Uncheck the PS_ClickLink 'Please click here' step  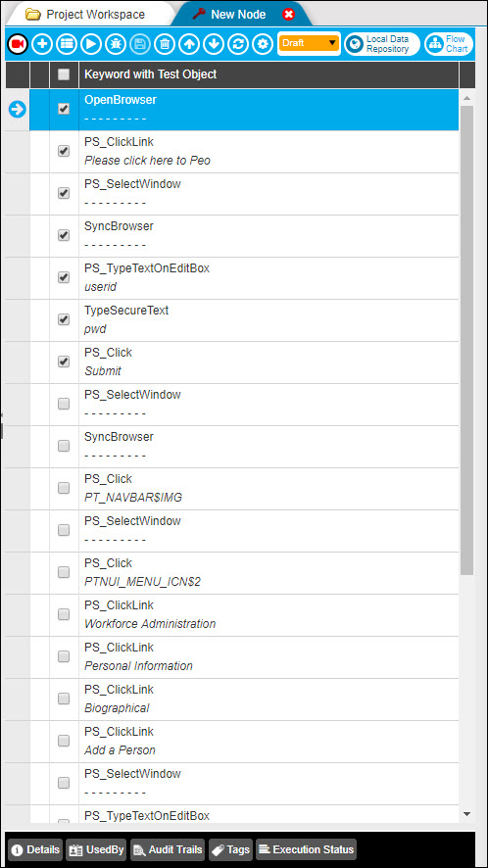pyautogui.click(x=64, y=151)
